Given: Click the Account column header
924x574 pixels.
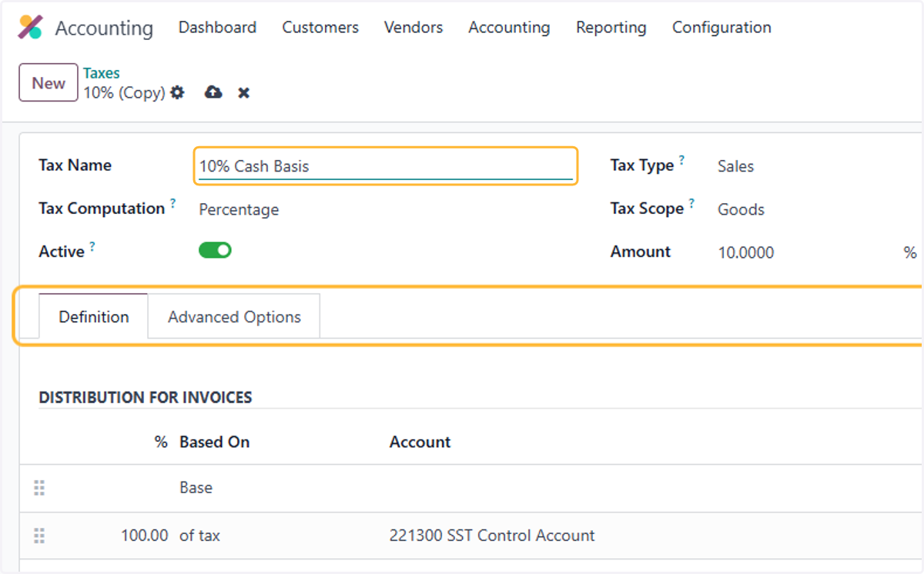Looking at the screenshot, I should [420, 442].
